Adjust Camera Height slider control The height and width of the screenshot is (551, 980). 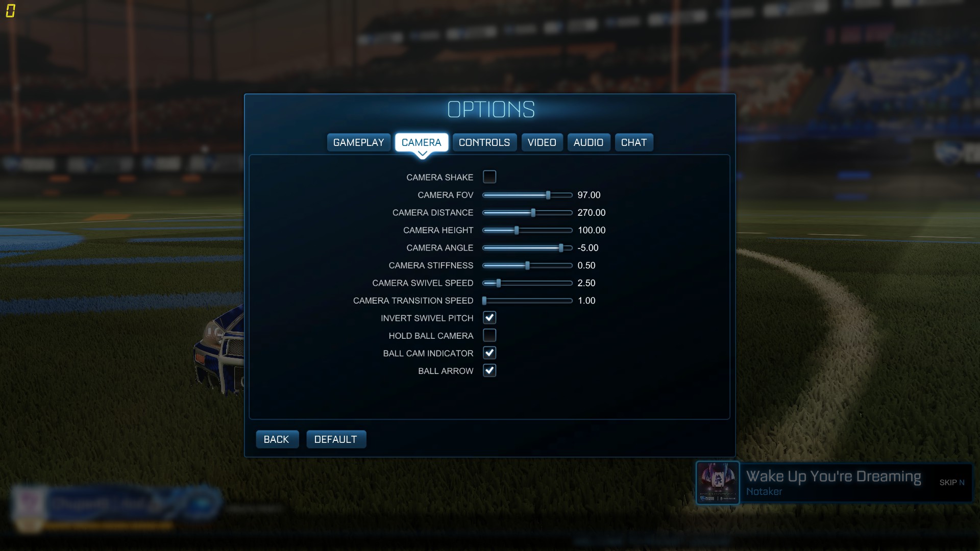[518, 230]
